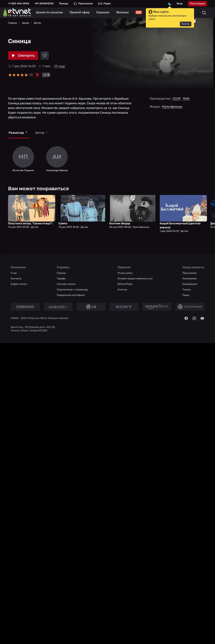This screenshot has width=215, height=644.
Task: Click the eTVnet logo
Action: coord(17,13)
